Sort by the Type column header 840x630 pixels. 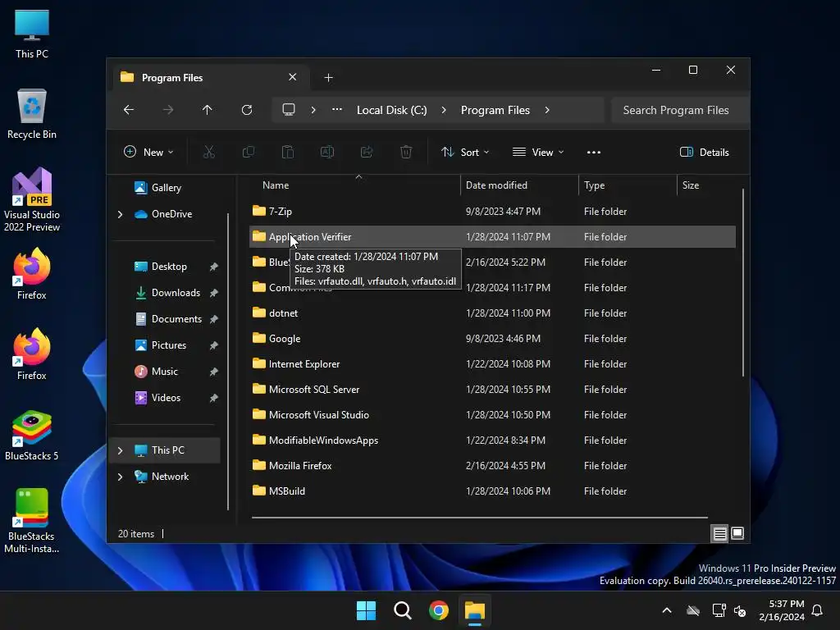628,185
